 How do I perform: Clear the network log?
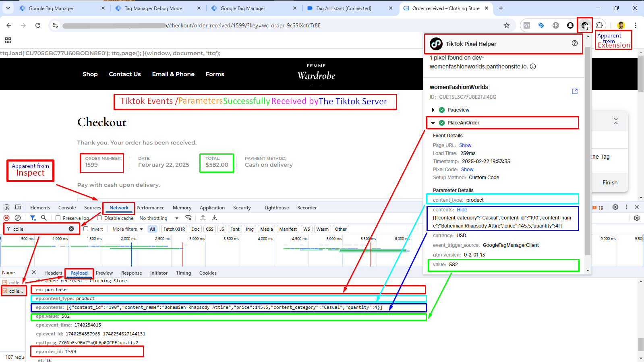(x=18, y=218)
